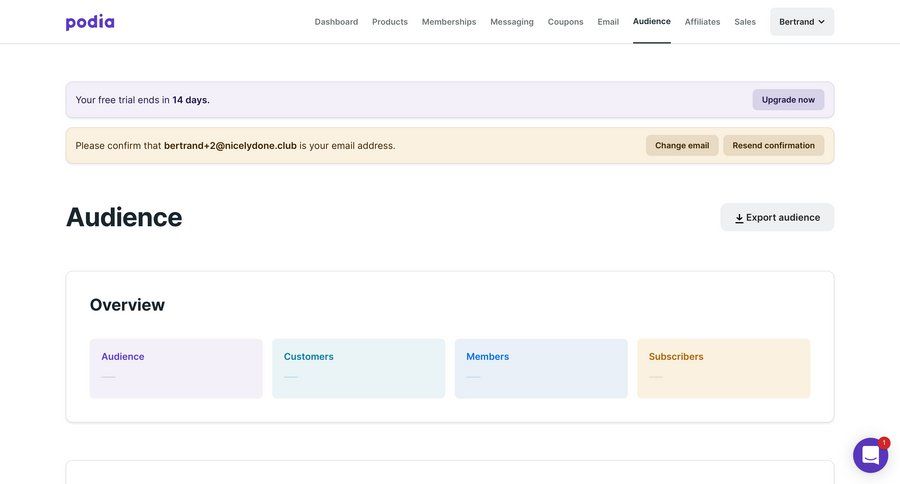900x484 pixels.
Task: Navigate to the Email section
Action: [x=608, y=22]
